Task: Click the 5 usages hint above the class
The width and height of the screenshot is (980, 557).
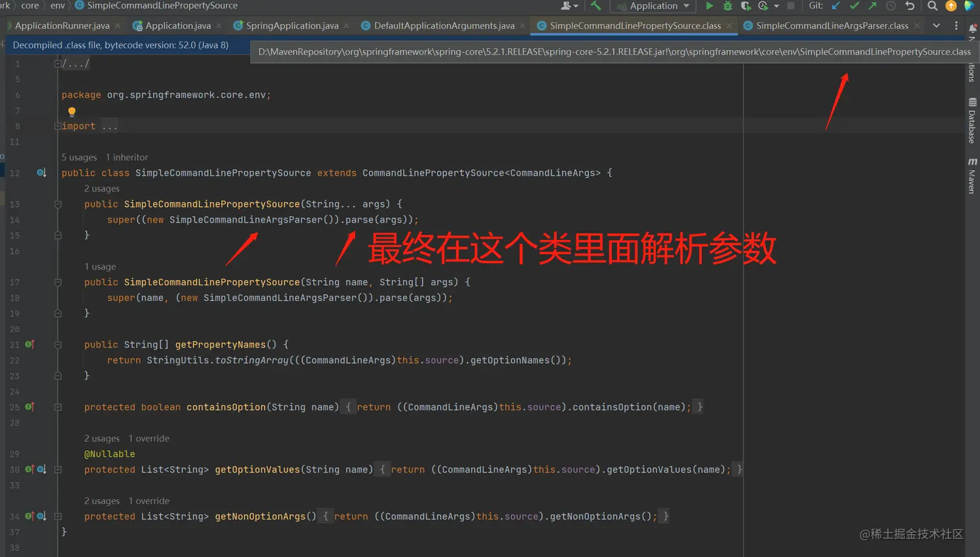Action: pyautogui.click(x=79, y=157)
